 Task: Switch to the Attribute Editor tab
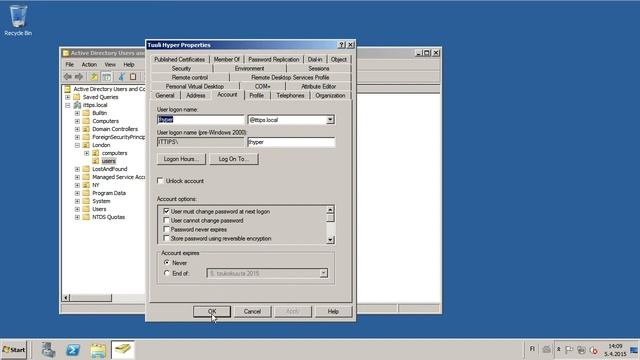click(x=318, y=86)
